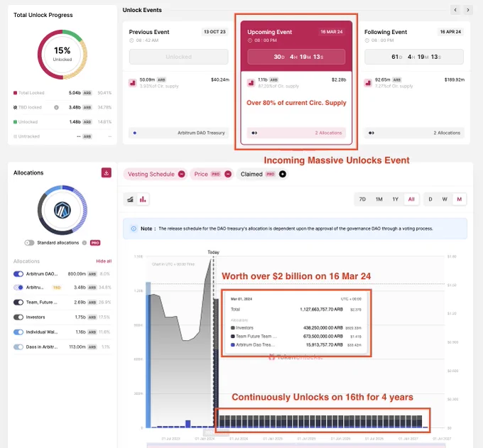Download allocations data icon
The height and width of the screenshot is (448, 483).
point(107,173)
